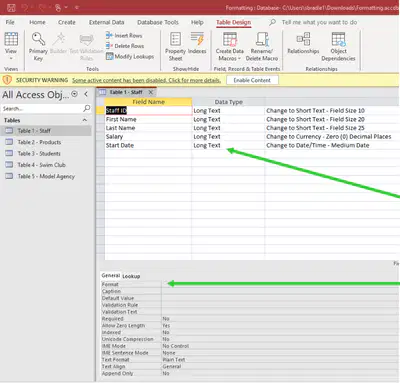Image resolution: width=400 pixels, height=383 pixels.
Task: Click the Save icon in title bar
Action: [x=11, y=7]
